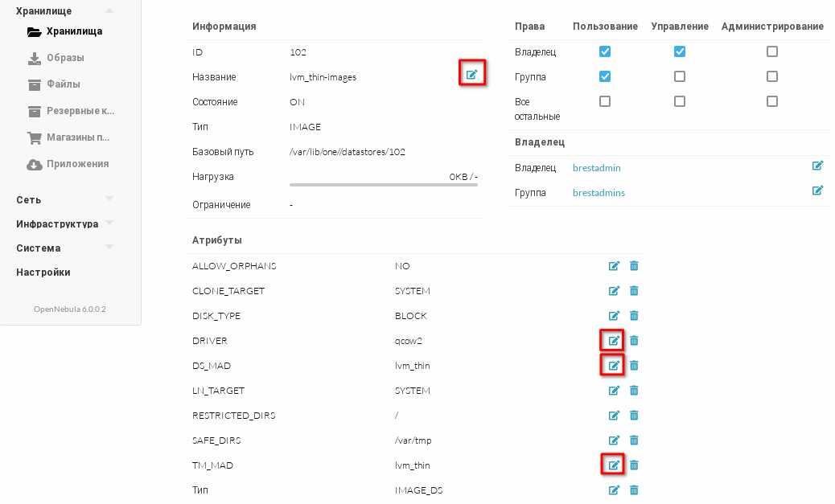
Task: Enable group Управление permission
Action: (x=680, y=76)
